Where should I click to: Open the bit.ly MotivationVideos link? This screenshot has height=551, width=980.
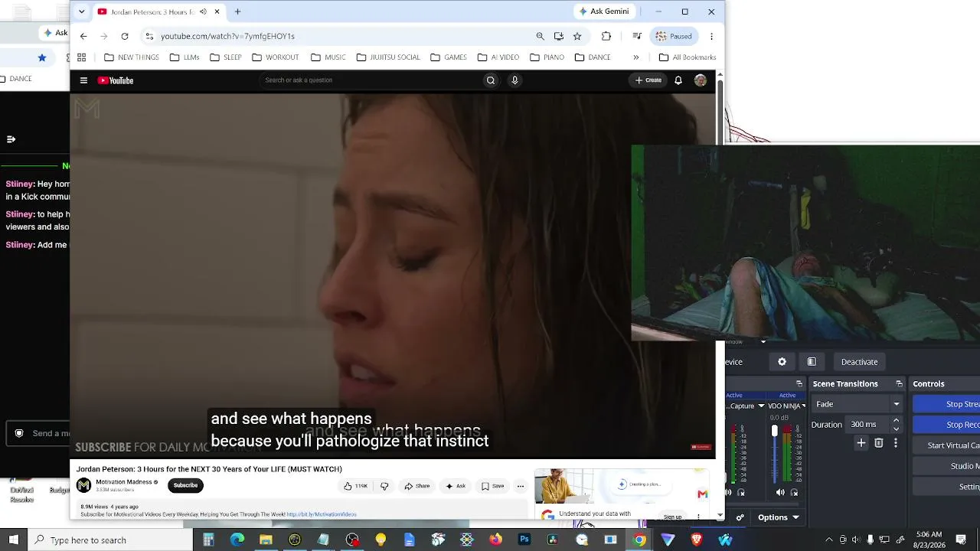322,514
